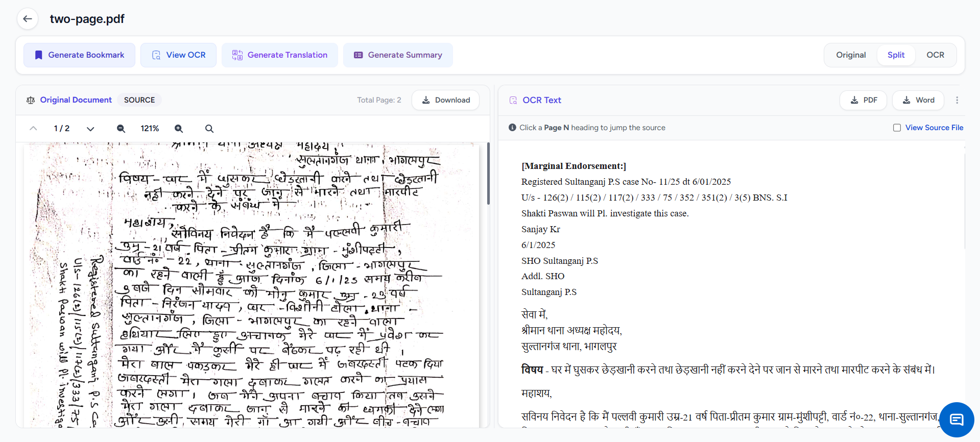980x442 pixels.
Task: Zoom in on the document
Action: pos(179,129)
